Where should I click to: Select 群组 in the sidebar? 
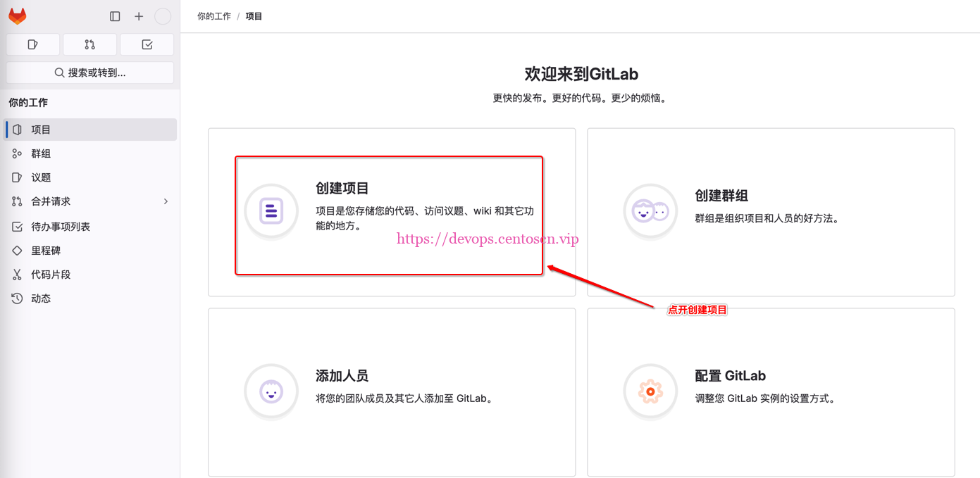[x=41, y=153]
